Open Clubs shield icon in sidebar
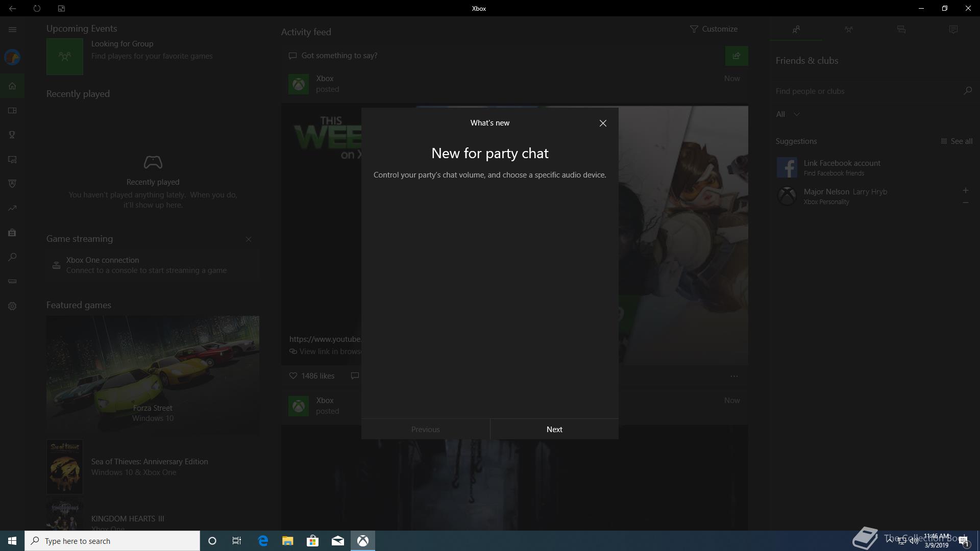 [x=12, y=184]
